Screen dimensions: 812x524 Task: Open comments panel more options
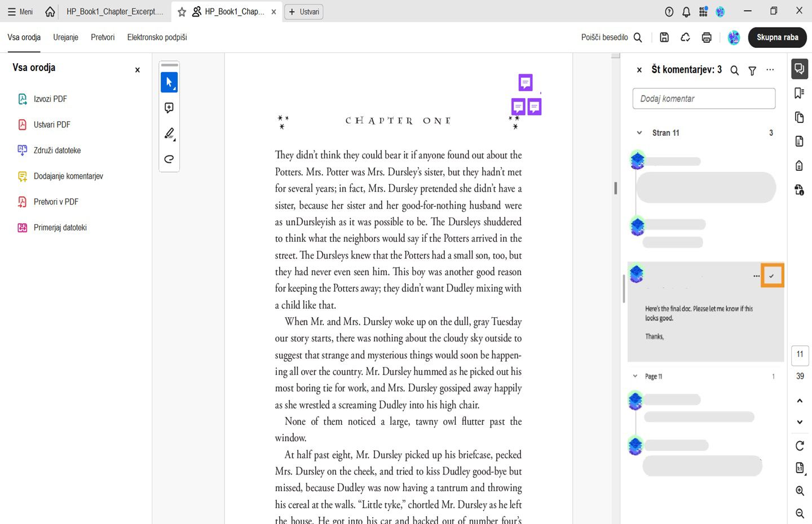coord(770,70)
